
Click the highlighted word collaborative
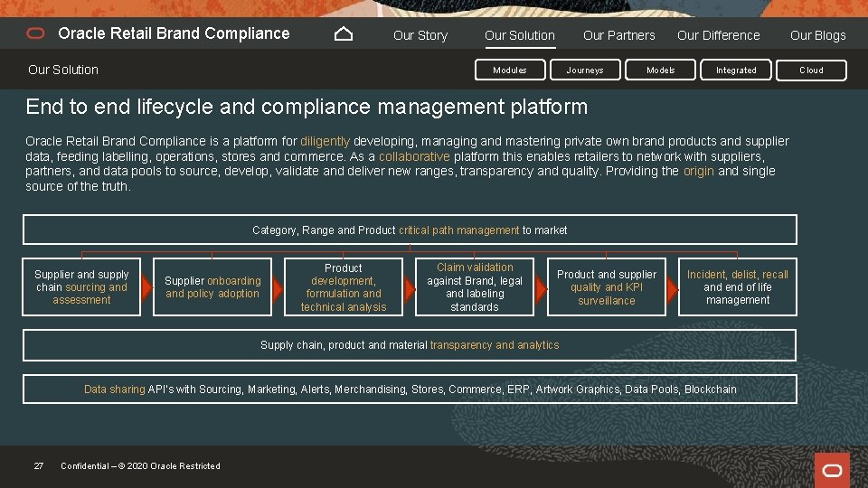pos(414,156)
